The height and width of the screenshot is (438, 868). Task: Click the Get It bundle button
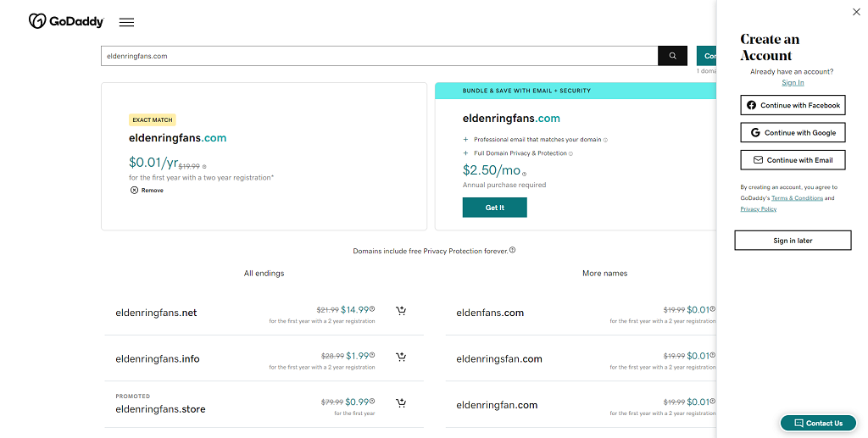point(494,208)
